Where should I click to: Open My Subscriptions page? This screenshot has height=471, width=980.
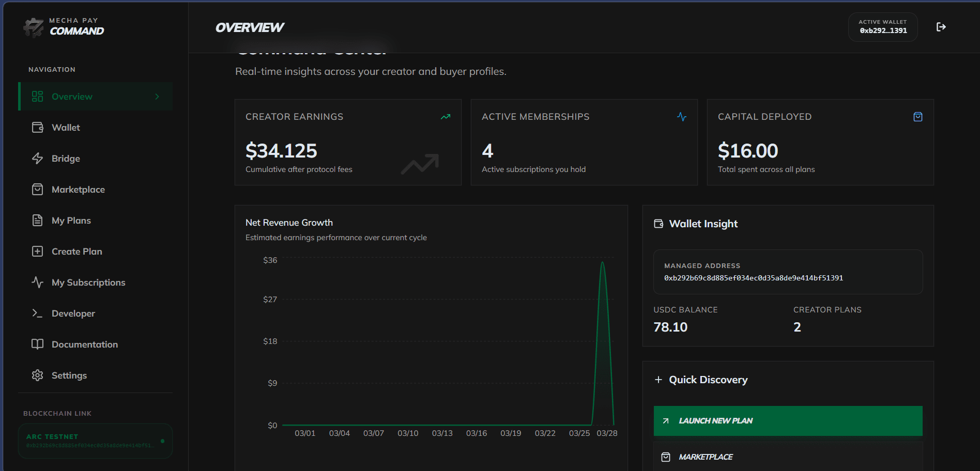coord(96,282)
